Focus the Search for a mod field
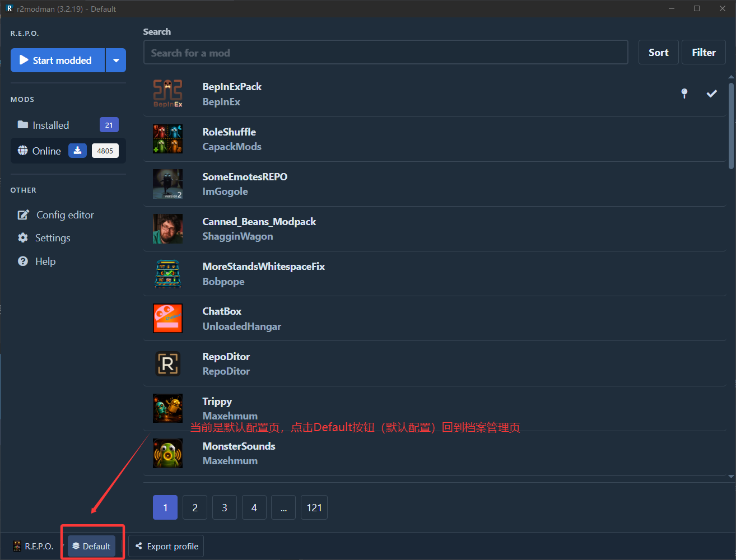736x560 pixels. coord(385,53)
